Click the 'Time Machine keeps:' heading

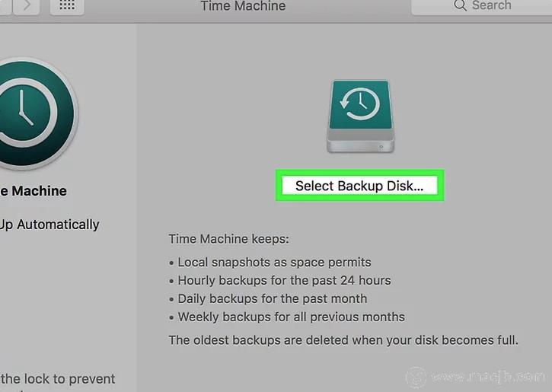coord(228,239)
